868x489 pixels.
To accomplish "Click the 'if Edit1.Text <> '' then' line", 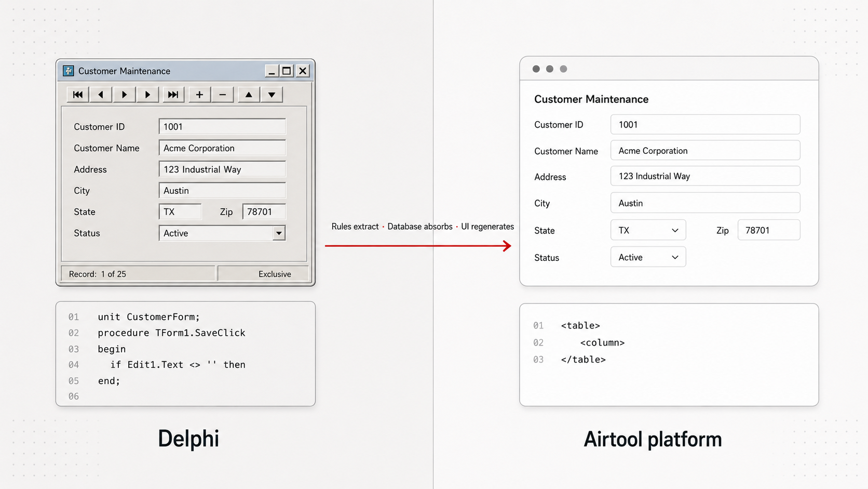I will pyautogui.click(x=178, y=365).
